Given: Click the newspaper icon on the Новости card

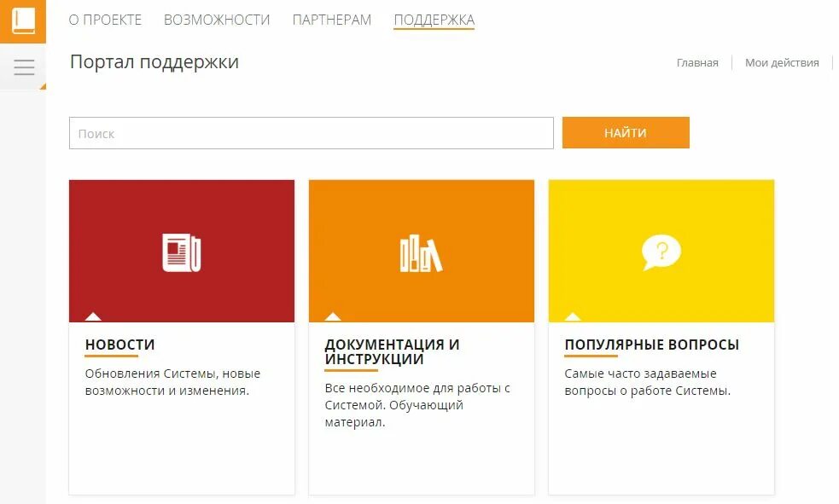Looking at the screenshot, I should (181, 250).
